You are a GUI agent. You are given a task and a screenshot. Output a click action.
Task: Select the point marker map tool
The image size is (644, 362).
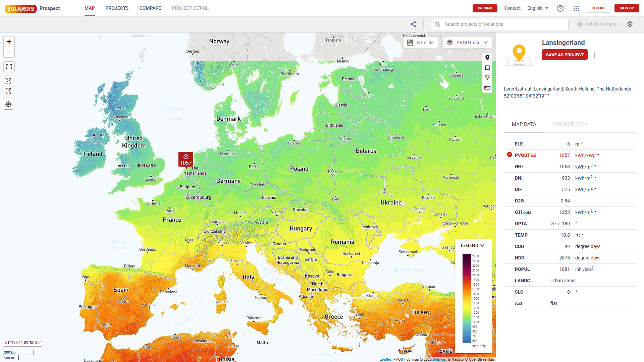(487, 58)
